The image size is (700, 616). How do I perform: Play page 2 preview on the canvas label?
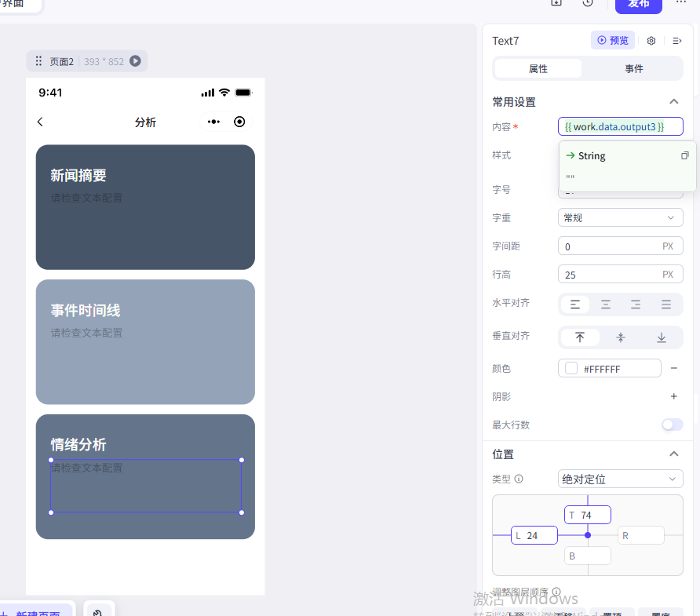[135, 61]
